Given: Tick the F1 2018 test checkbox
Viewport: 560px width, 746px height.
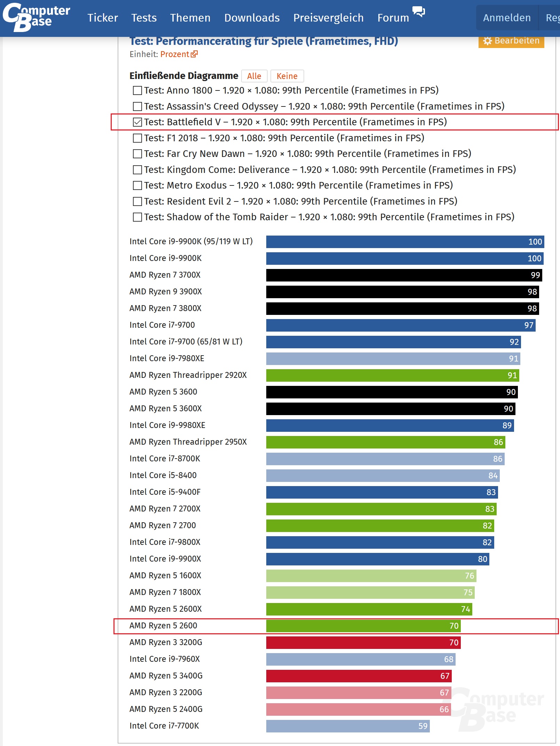Looking at the screenshot, I should 137,138.
